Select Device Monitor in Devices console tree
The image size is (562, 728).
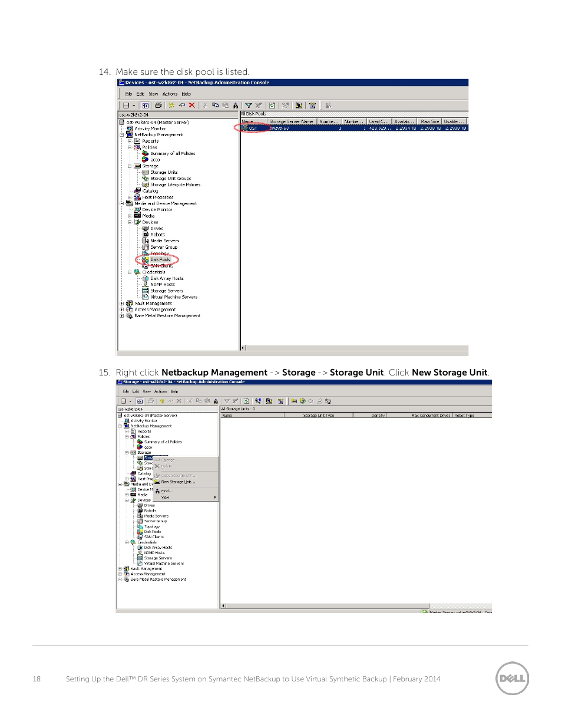click(157, 210)
